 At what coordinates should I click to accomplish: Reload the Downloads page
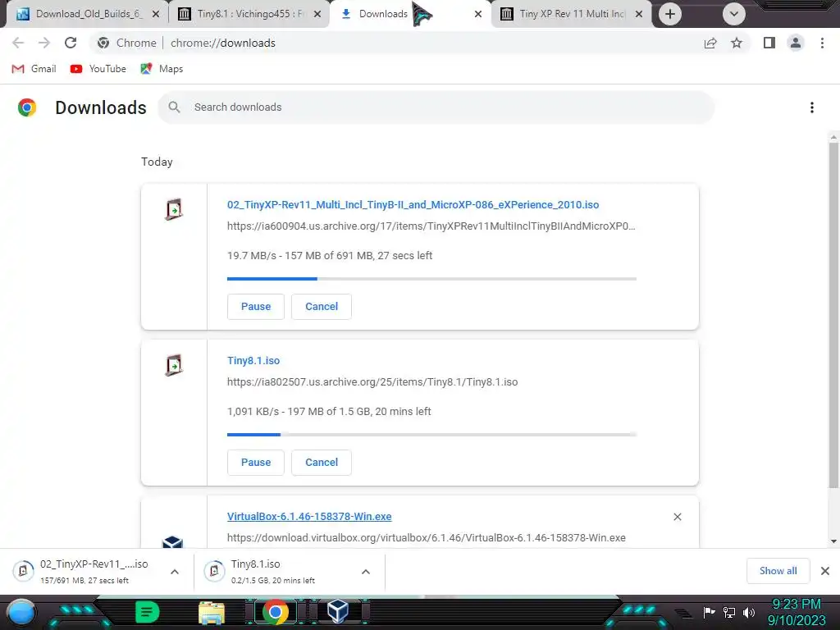click(71, 43)
